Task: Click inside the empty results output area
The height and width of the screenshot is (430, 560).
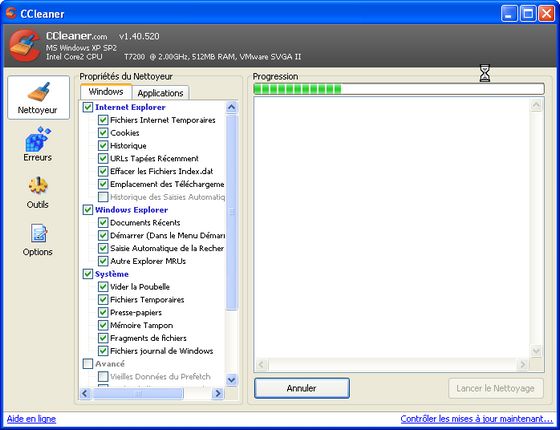Action: pos(392,228)
